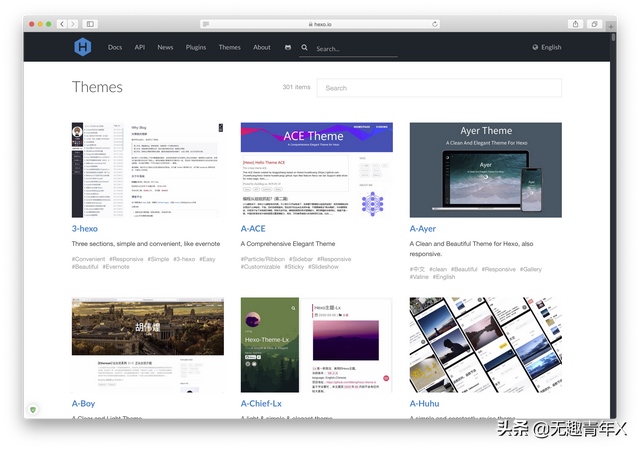This screenshot has height=450, width=640.
Task: Open the Ayer Theme preview thumbnail
Action: pyautogui.click(x=486, y=170)
